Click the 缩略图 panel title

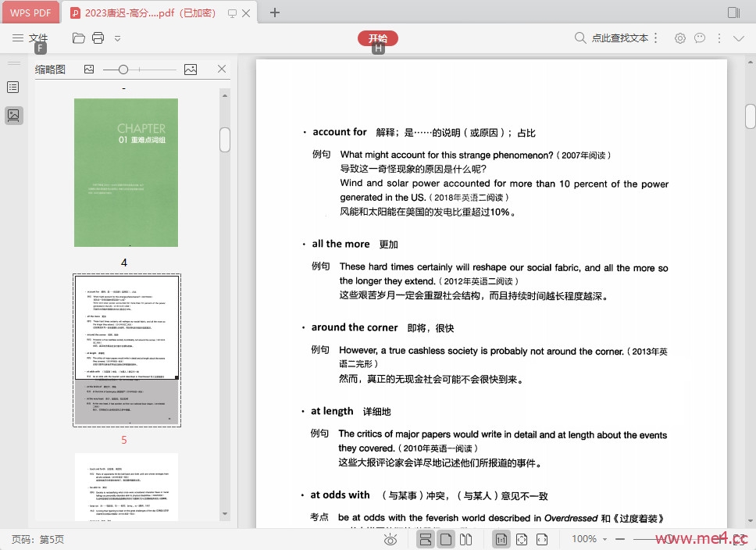50,70
